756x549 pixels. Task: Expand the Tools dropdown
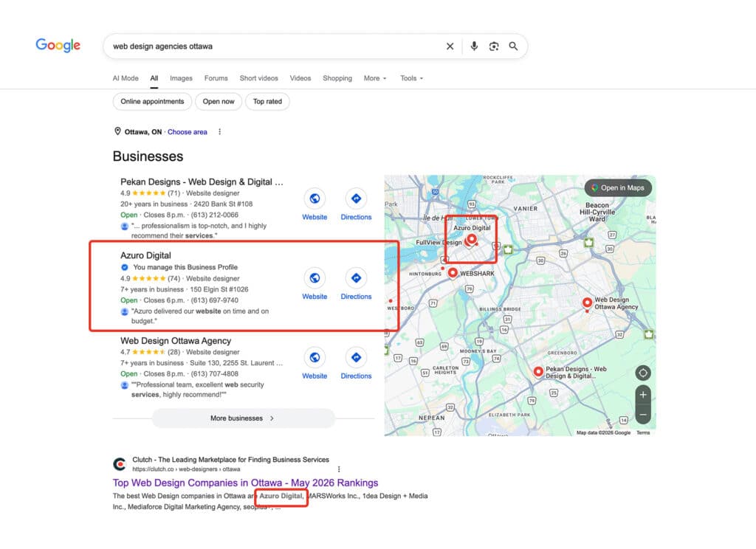411,78
